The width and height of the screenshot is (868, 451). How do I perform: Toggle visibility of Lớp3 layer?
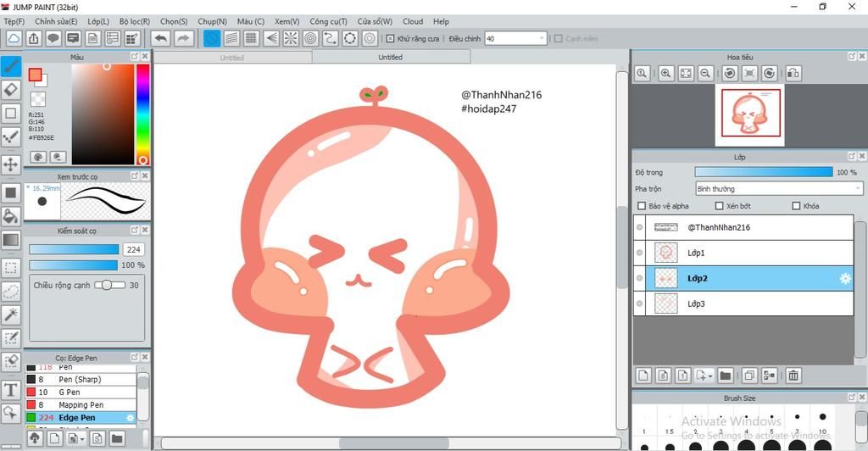(x=640, y=303)
